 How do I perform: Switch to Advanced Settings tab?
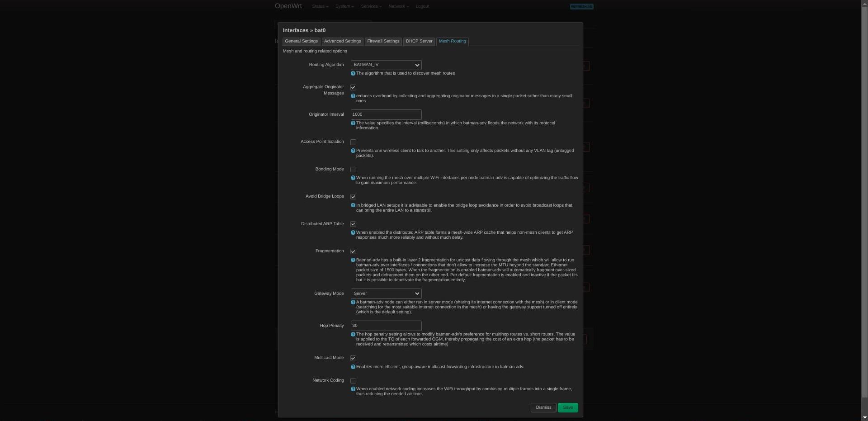tap(342, 41)
